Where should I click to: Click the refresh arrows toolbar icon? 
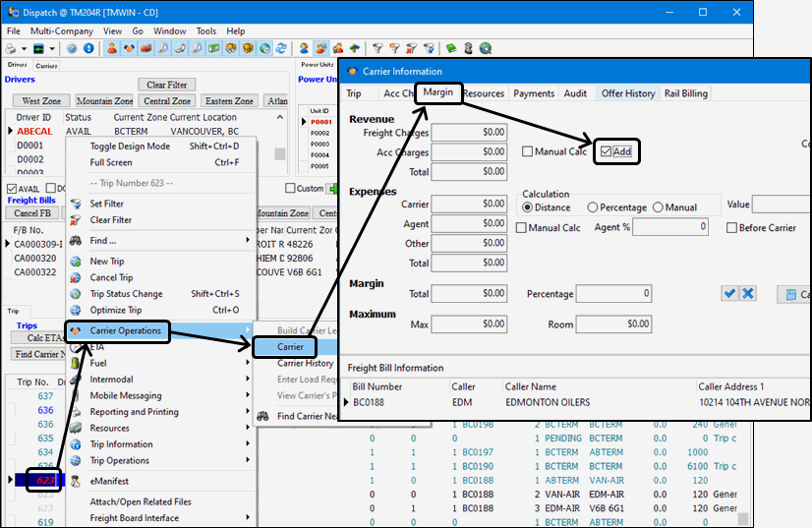[281, 48]
